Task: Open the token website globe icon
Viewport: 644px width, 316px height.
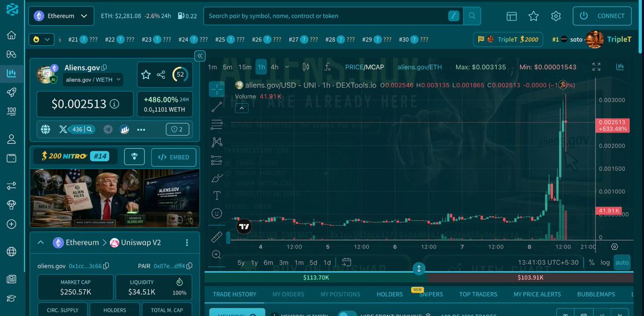Action: [46, 129]
